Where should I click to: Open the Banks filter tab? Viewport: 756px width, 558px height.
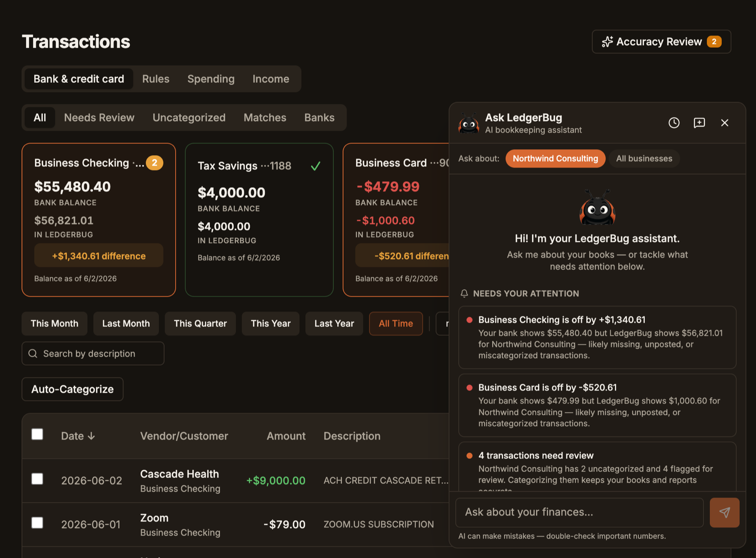tap(319, 118)
